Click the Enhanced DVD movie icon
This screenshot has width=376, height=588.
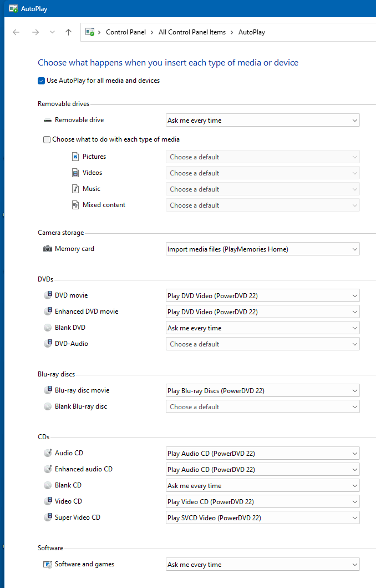tap(48, 311)
